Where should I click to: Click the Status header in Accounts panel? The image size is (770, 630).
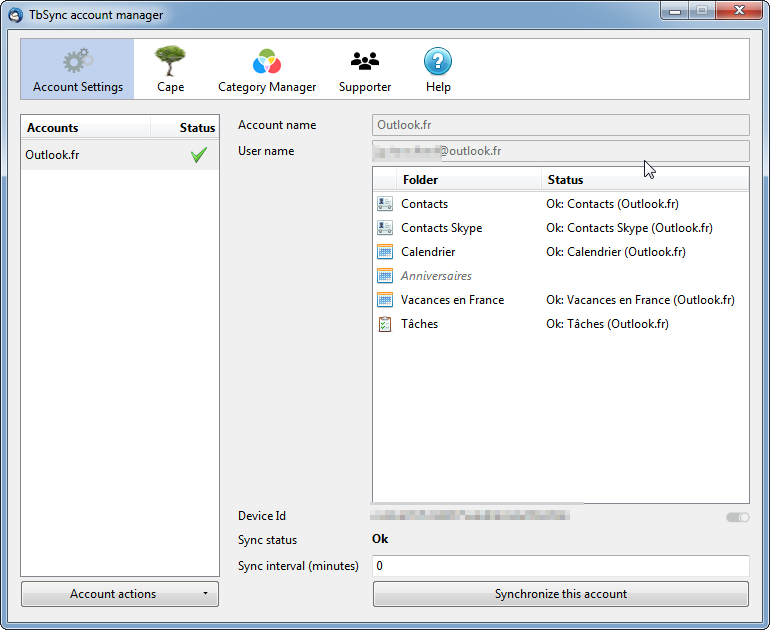[185, 128]
